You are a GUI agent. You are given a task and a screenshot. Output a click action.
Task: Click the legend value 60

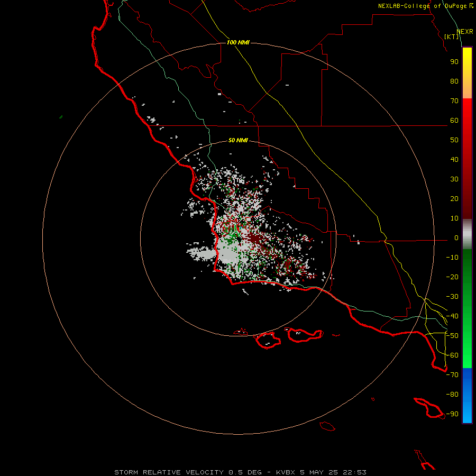point(454,121)
